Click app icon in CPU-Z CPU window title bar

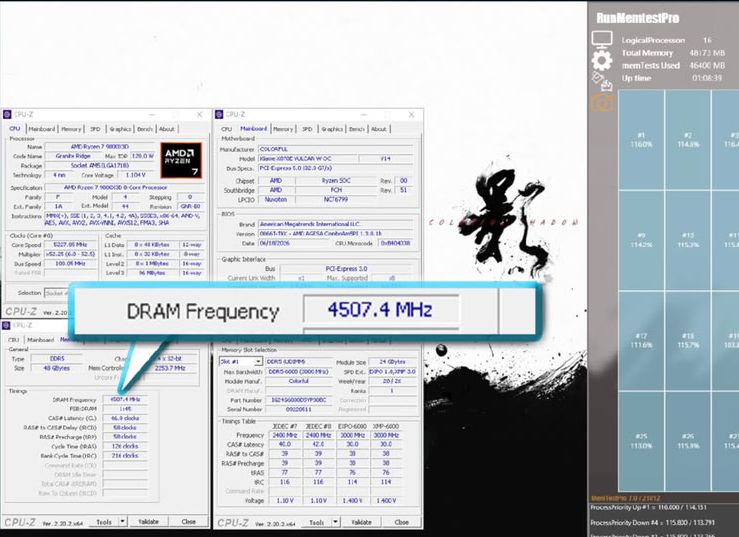click(7, 114)
